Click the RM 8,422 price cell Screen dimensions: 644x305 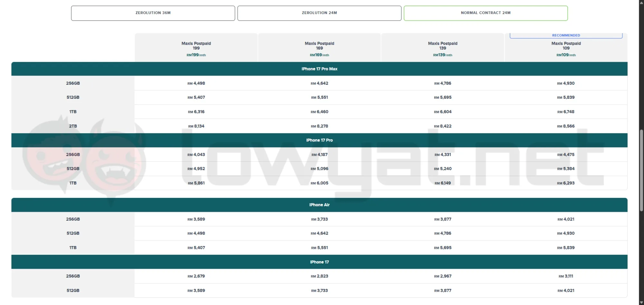click(x=443, y=126)
